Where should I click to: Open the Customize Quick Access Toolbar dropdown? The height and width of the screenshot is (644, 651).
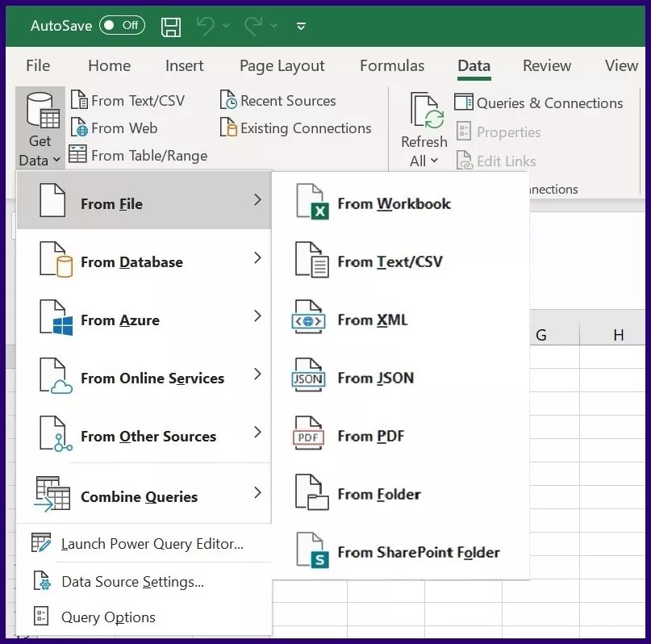pos(301,27)
